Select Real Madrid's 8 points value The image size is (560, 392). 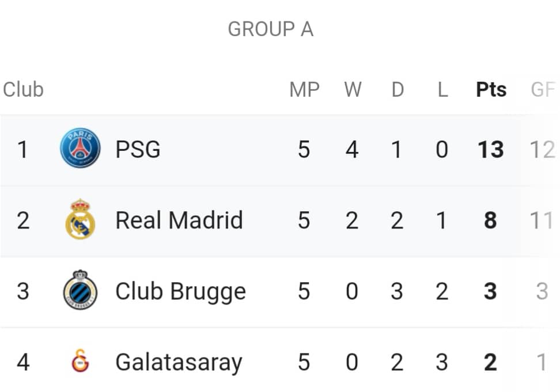pos(490,220)
